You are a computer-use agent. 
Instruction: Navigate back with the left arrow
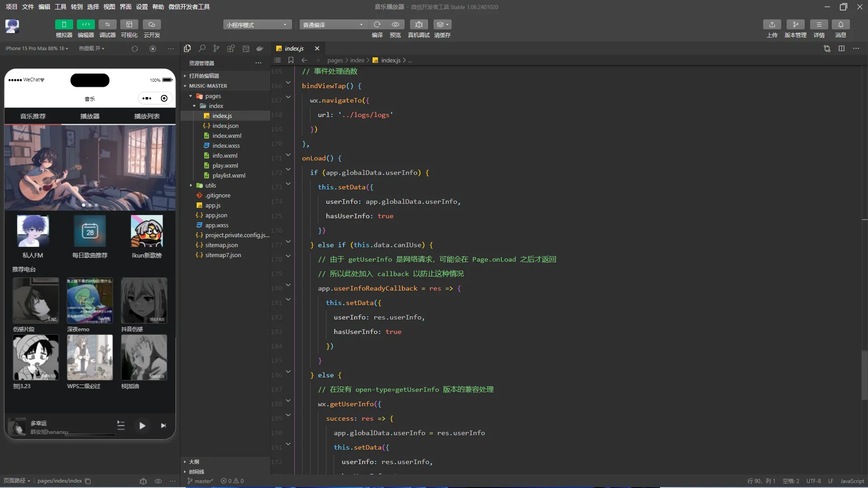[304, 60]
